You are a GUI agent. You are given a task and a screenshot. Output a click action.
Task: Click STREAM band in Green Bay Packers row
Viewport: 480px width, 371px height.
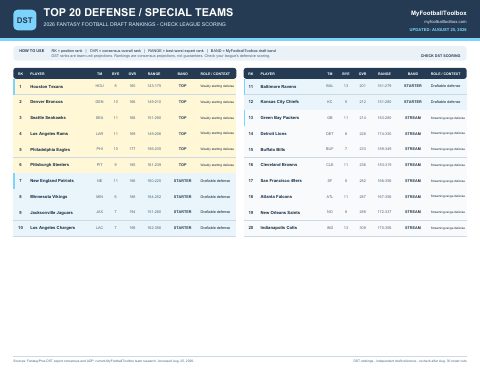(x=413, y=118)
